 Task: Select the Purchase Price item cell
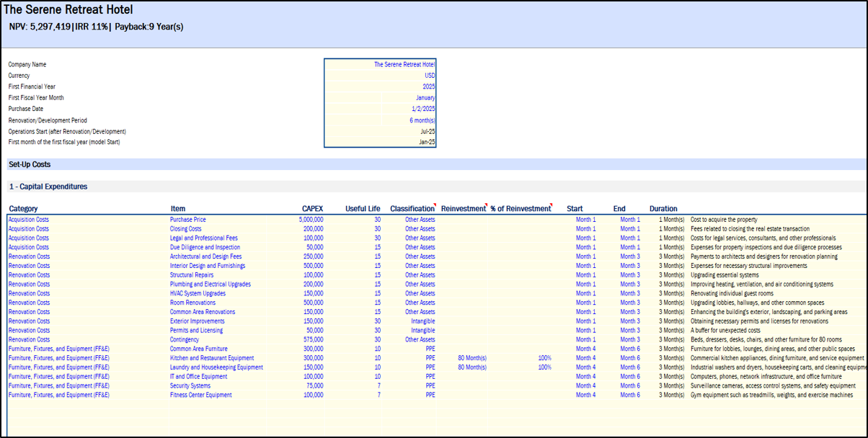[187, 219]
